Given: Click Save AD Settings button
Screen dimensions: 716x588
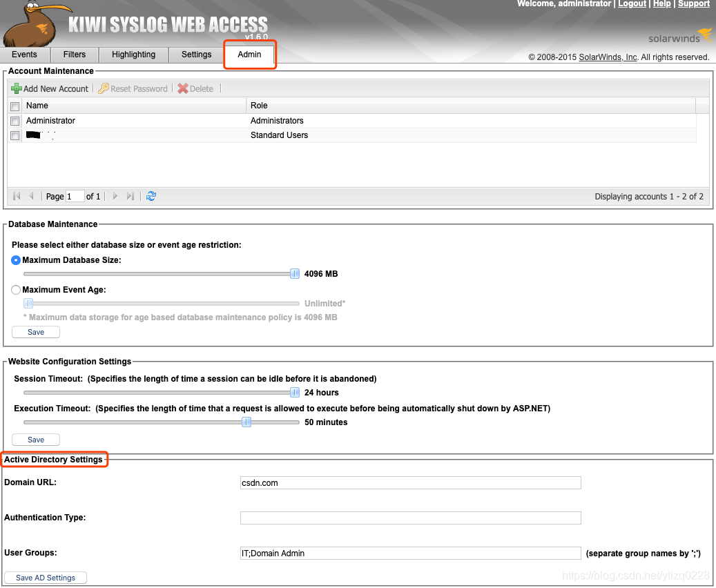Looking at the screenshot, I should tap(46, 578).
